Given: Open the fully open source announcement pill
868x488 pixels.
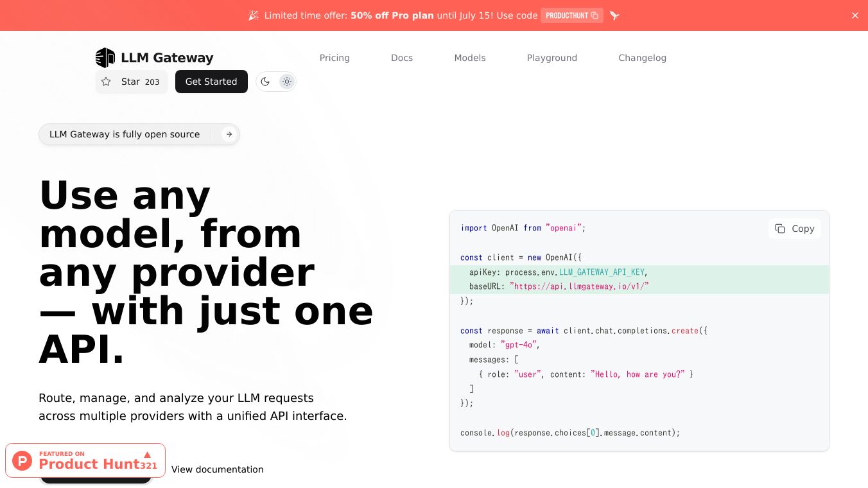Looking at the screenshot, I should click(139, 134).
